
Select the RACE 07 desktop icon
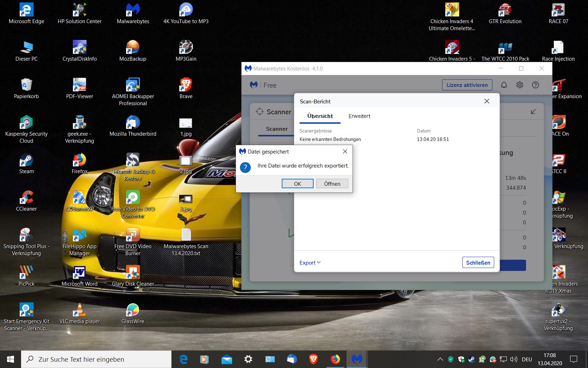pyautogui.click(x=558, y=14)
